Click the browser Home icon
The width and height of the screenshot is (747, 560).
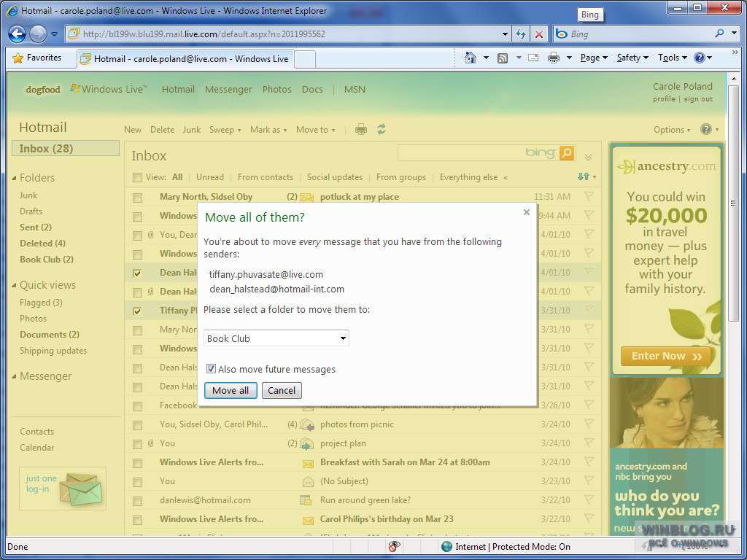[x=471, y=58]
